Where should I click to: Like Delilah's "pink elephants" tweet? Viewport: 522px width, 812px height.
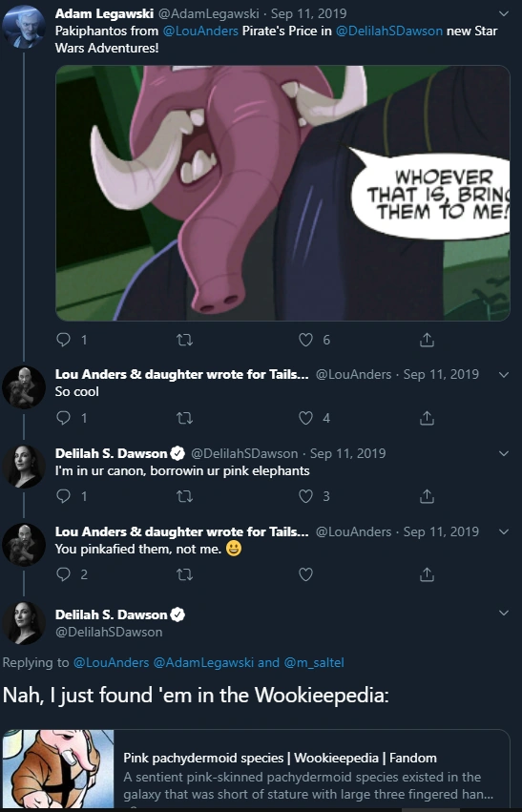(306, 496)
